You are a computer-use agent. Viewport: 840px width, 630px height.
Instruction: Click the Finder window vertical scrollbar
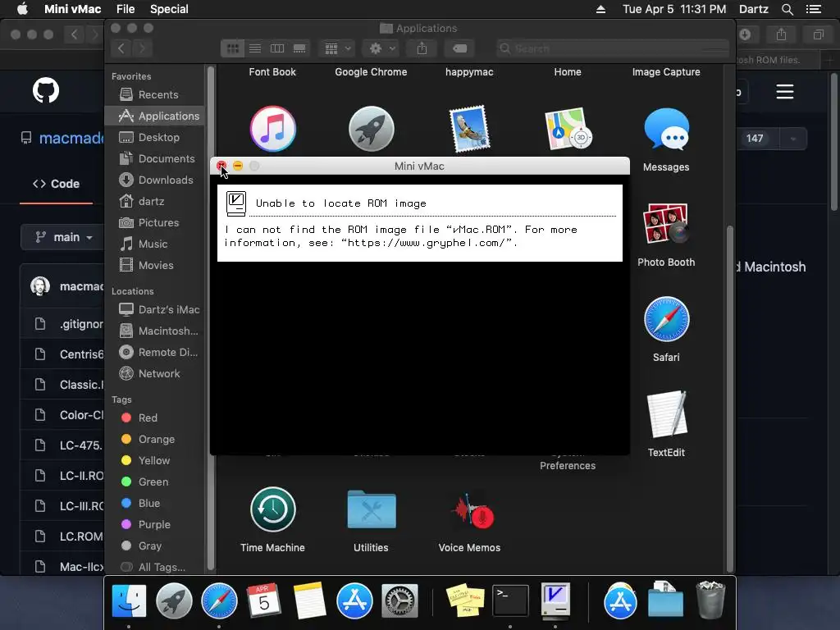point(729,399)
